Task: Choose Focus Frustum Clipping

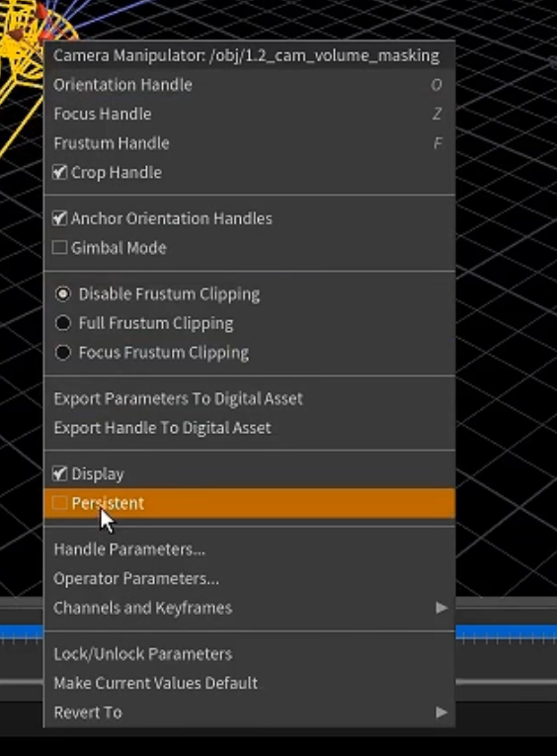Action: point(62,353)
